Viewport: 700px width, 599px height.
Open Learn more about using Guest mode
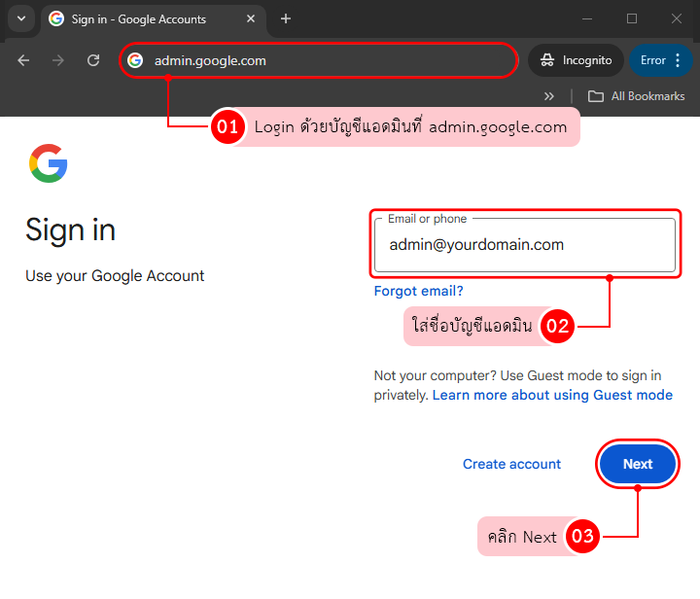tap(552, 395)
